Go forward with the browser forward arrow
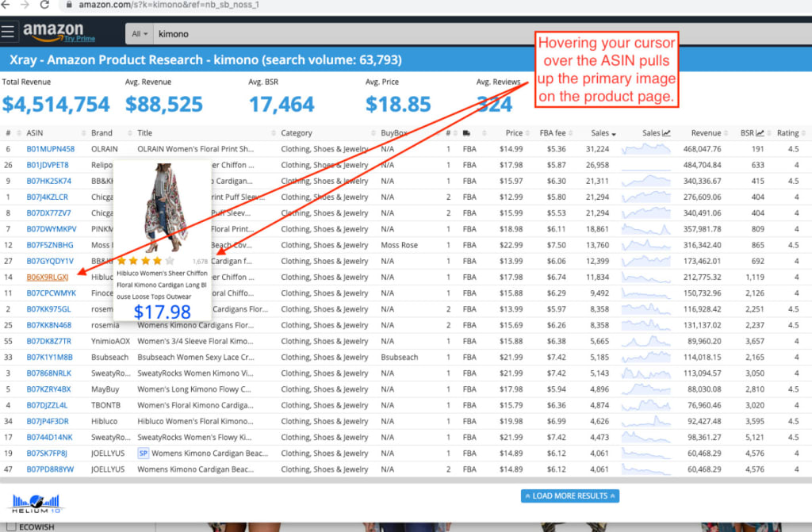The width and height of the screenshot is (812, 532). (x=25, y=5)
